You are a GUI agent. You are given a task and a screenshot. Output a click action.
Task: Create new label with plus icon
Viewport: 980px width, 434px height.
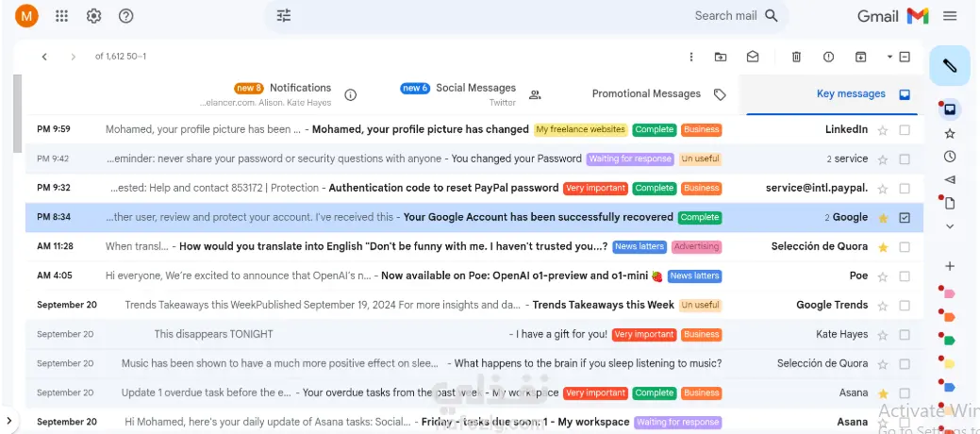(950, 266)
